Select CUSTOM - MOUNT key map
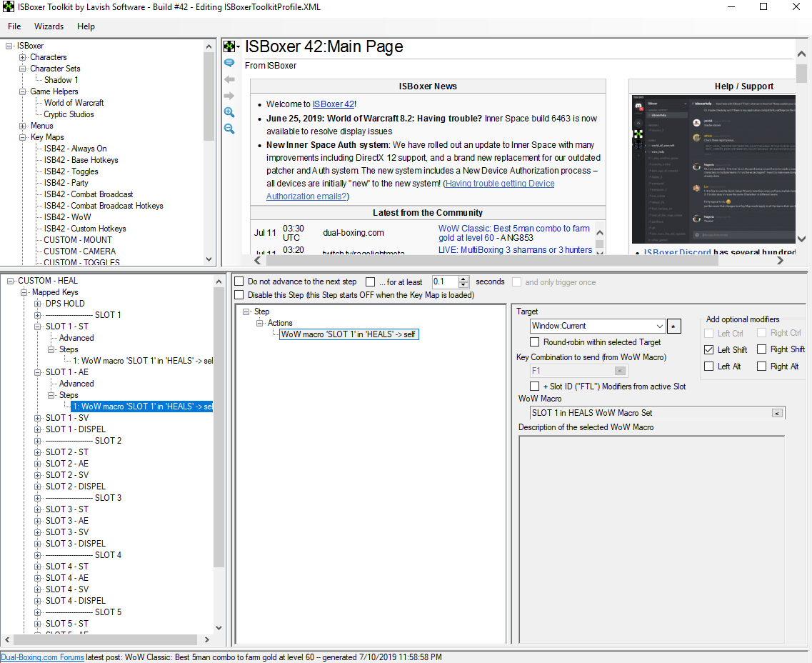 (78, 240)
